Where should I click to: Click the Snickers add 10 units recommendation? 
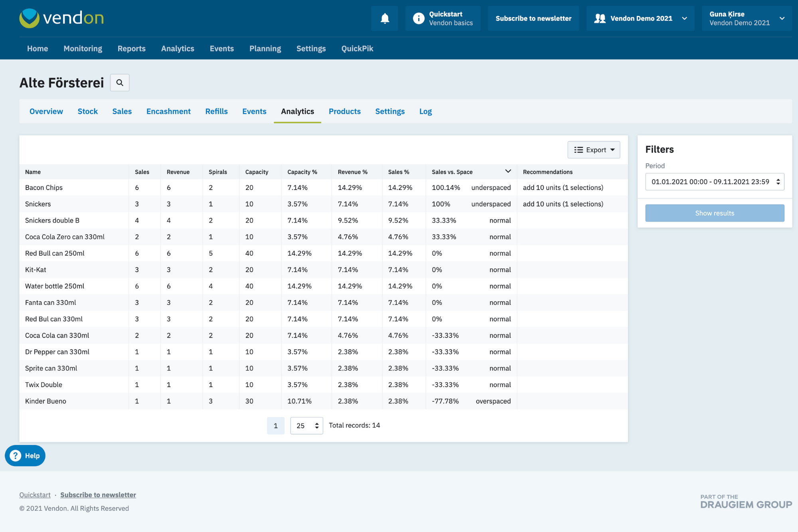pos(563,204)
